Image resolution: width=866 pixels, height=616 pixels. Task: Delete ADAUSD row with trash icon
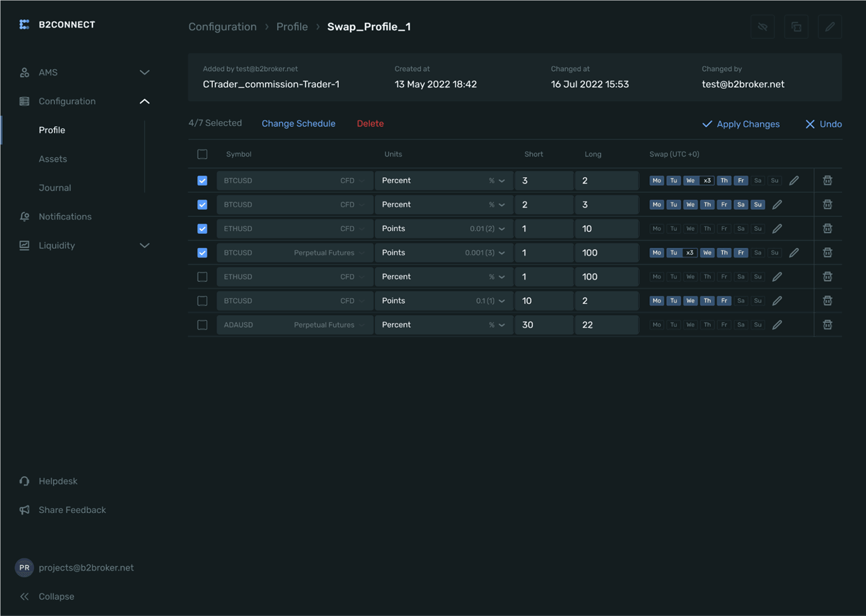827,325
